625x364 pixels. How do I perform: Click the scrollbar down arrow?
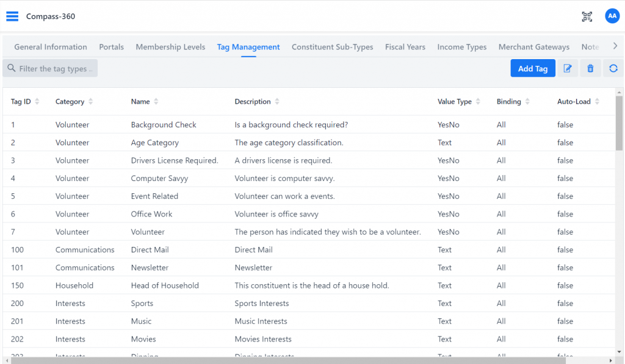619,352
